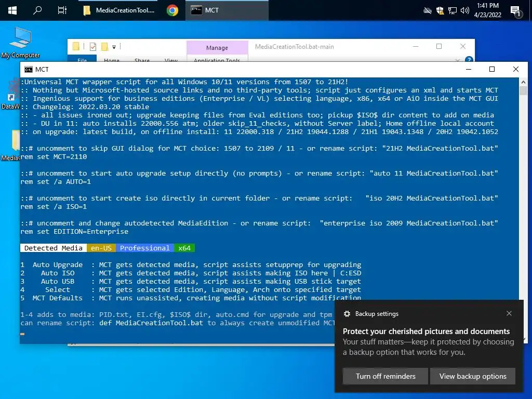Viewport: 532px width, 399px height.
Task: Open the volume speaker tray icon
Action: 465,10
